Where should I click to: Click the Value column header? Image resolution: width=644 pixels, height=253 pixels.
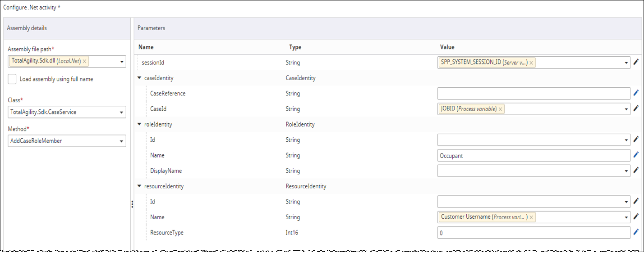pyautogui.click(x=447, y=47)
